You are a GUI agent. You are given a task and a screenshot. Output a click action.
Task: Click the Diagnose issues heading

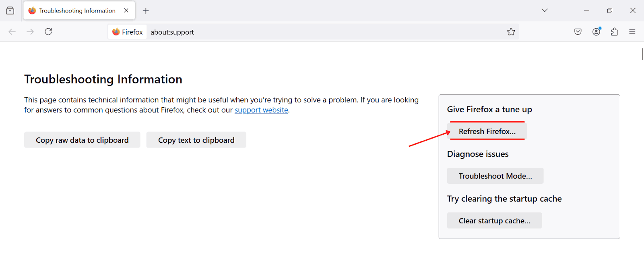pos(478,154)
